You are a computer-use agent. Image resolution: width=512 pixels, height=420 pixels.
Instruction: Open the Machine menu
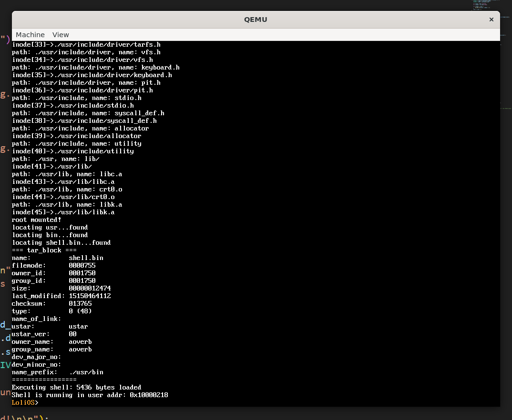tap(30, 35)
